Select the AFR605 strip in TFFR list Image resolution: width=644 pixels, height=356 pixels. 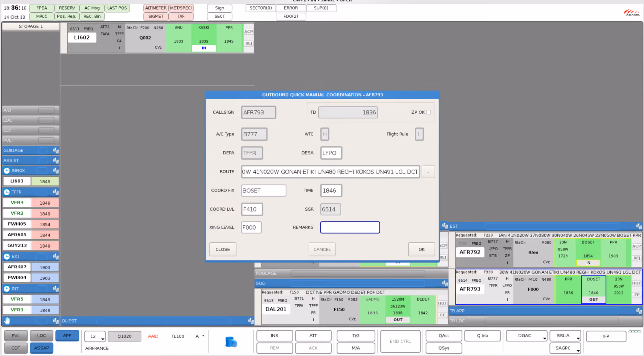31,235
